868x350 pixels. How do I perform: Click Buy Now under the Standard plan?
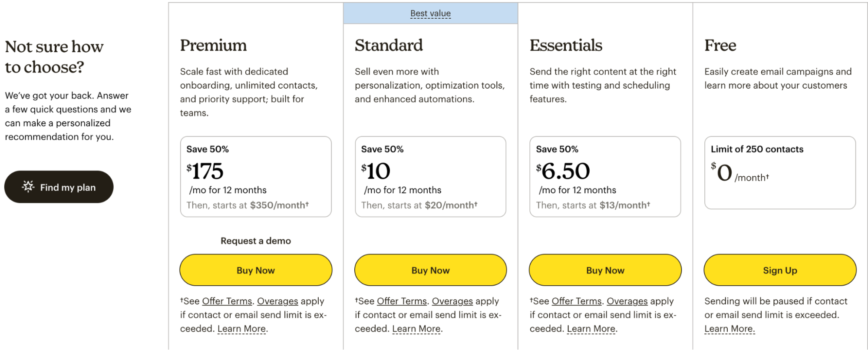pyautogui.click(x=430, y=270)
